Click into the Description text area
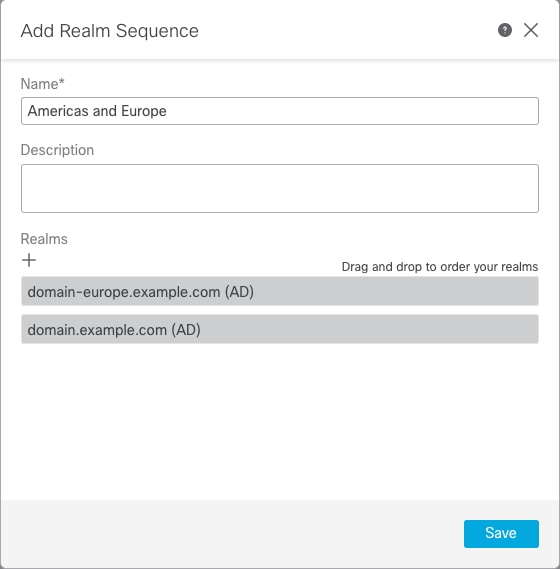 pyautogui.click(x=280, y=188)
